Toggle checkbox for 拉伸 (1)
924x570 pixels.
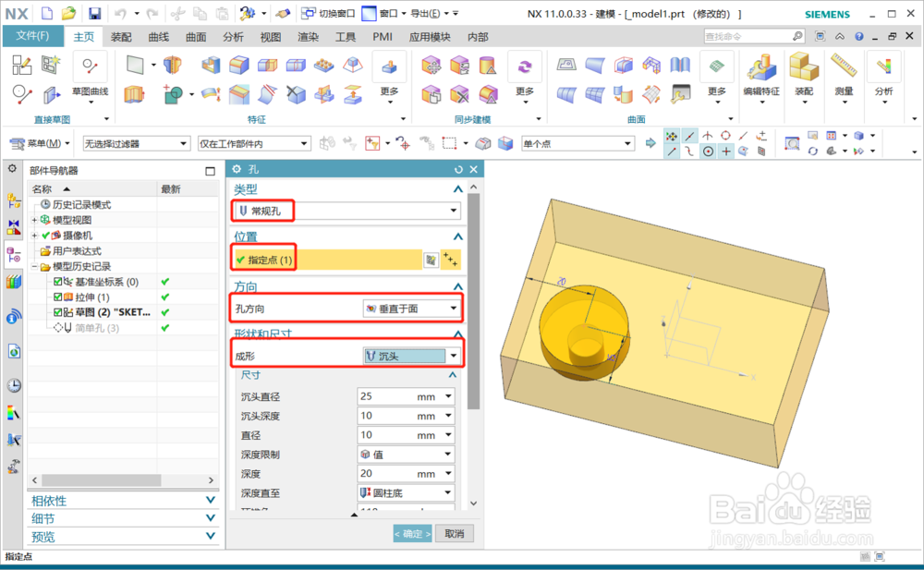click(57, 297)
